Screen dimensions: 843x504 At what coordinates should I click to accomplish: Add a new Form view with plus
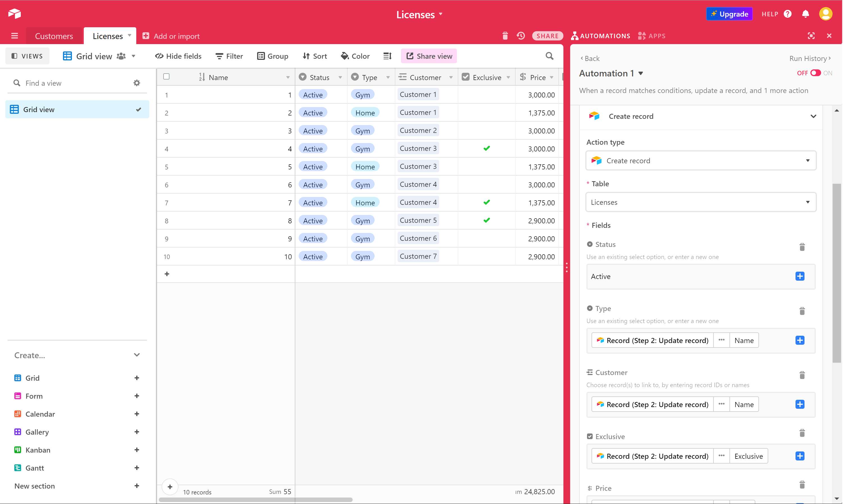(137, 396)
